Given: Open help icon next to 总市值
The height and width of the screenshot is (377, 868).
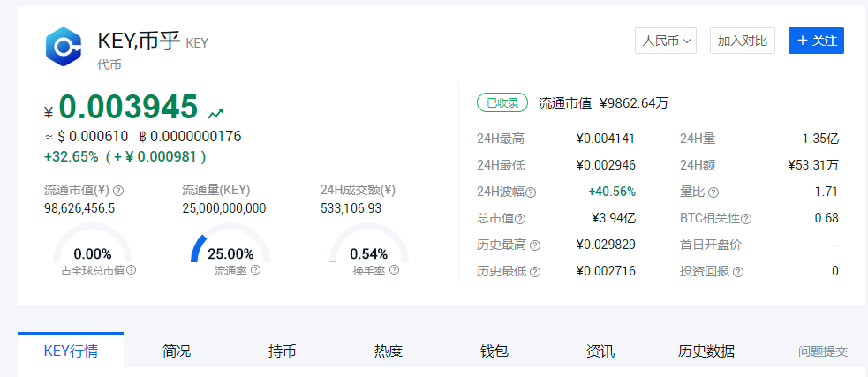Looking at the screenshot, I should (x=520, y=219).
